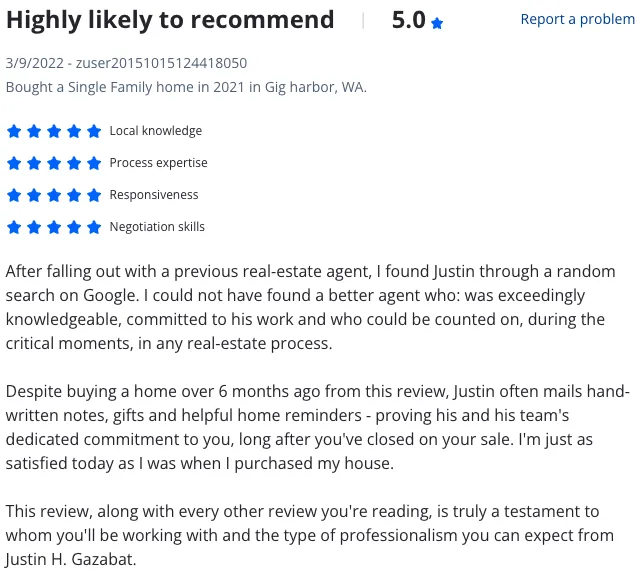Viewport: 643px width, 573px height.
Task: Click the fourth Negotiation skills star
Action: click(74, 227)
